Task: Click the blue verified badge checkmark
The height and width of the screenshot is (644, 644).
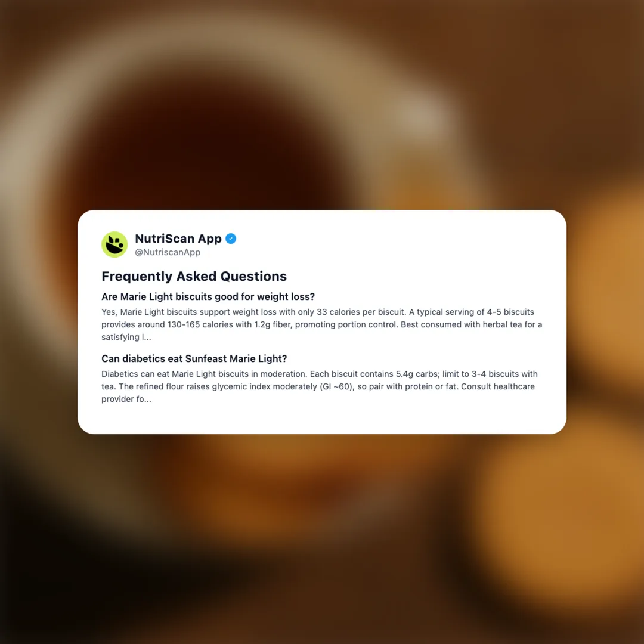Action: (231, 239)
